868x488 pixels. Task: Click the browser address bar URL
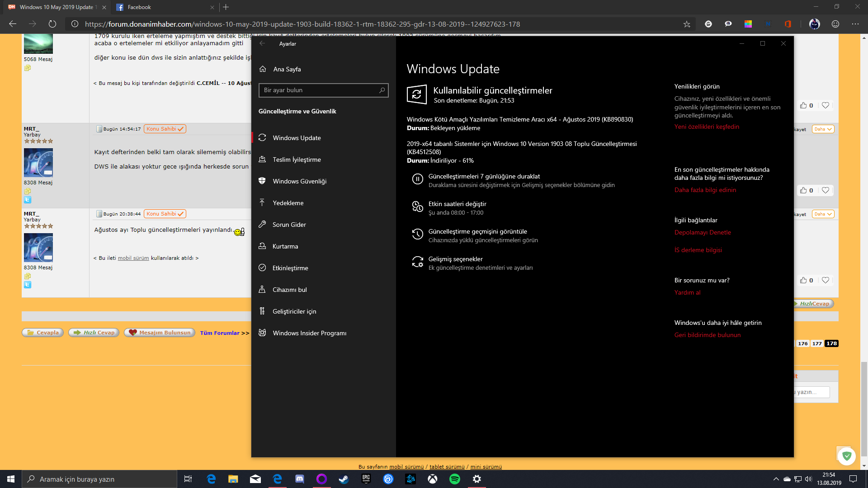pos(302,24)
